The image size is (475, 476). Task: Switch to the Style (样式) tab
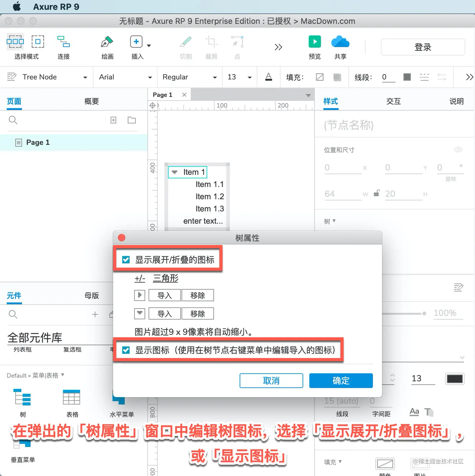pos(331,101)
